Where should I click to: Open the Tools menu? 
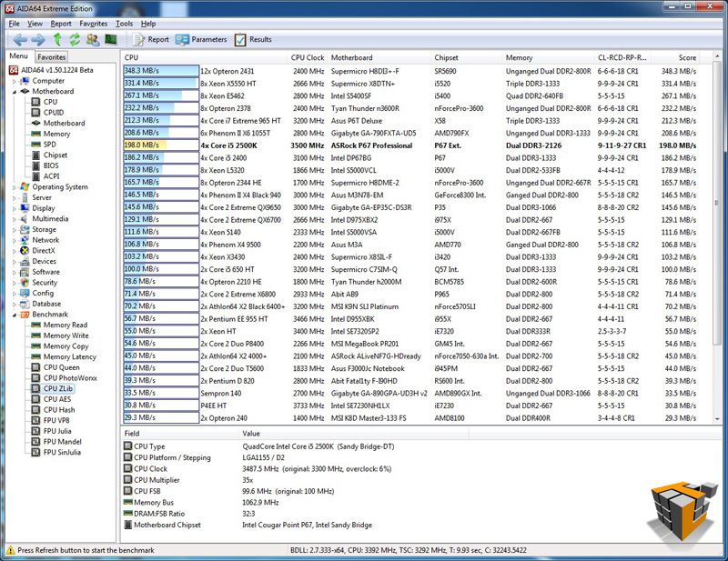pos(124,24)
